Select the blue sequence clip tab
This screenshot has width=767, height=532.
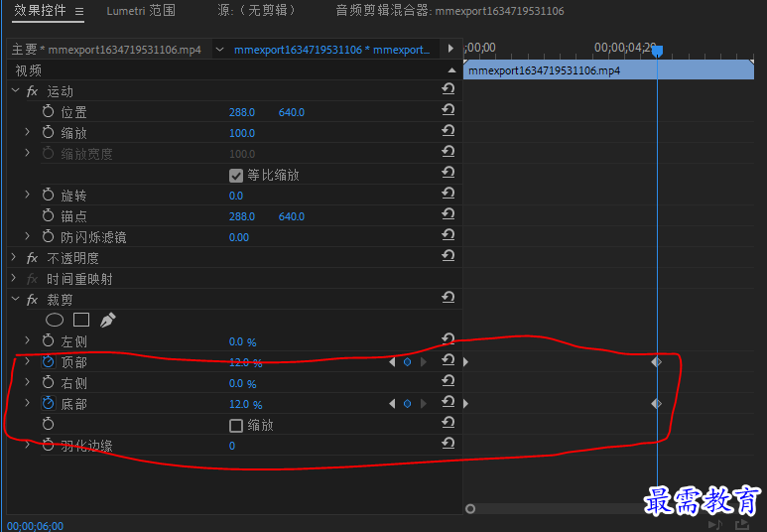(331, 50)
